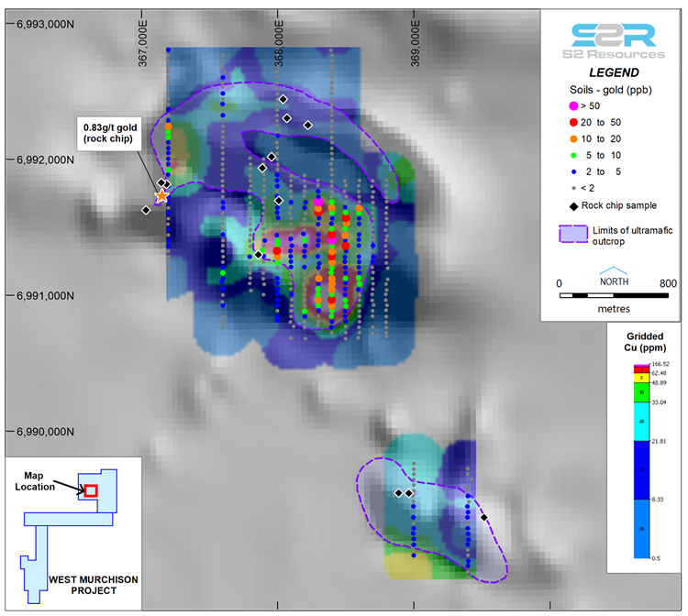Select the 0.83g/t gold callout box
The width and height of the screenshot is (688, 616).
[x=110, y=133]
